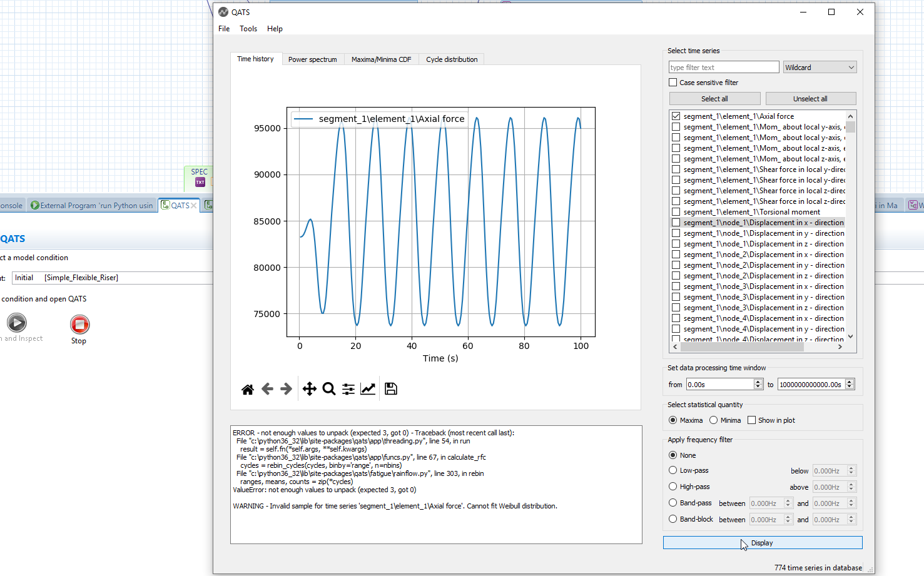
Task: Expand the Initial model condition dropdown
Action: [x=113, y=278]
